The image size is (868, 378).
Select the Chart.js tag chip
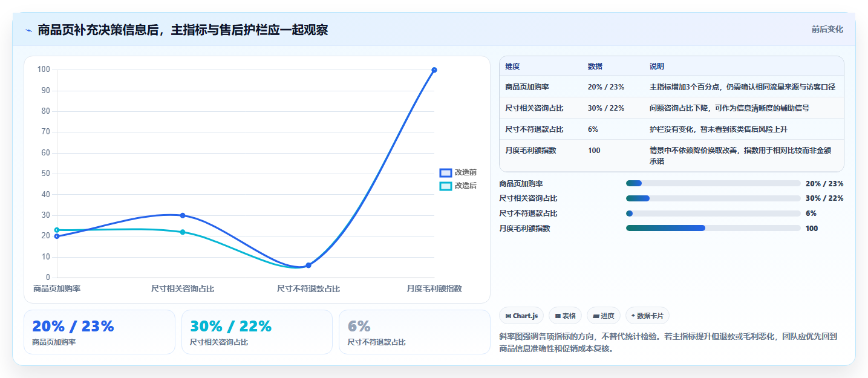pyautogui.click(x=521, y=316)
